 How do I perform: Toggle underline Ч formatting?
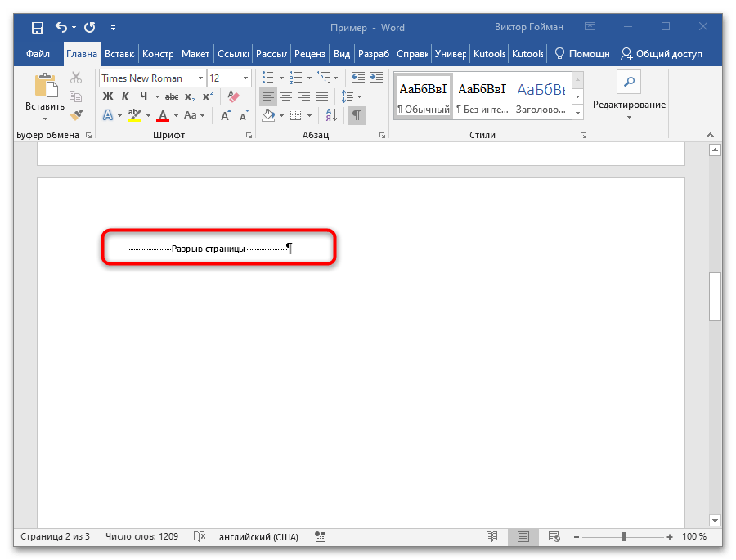point(144,96)
